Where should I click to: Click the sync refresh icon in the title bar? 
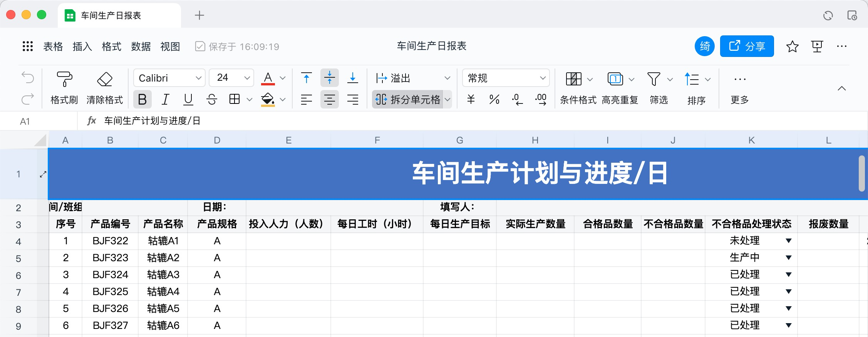(828, 15)
